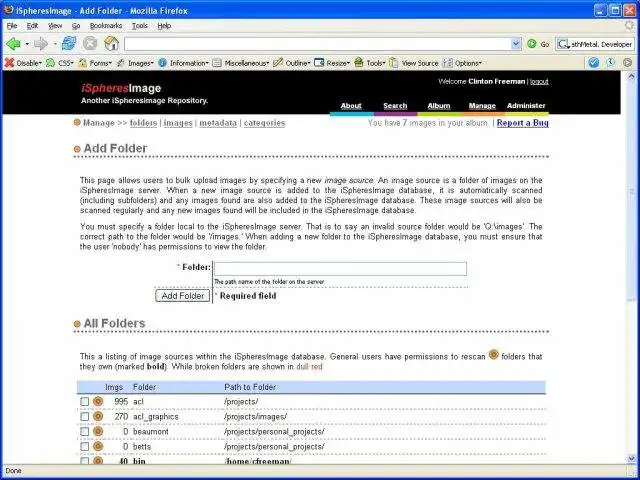Click the blue checkmark icon in Web Developer toolbar
This screenshot has width=640, height=480.
pos(594,63)
